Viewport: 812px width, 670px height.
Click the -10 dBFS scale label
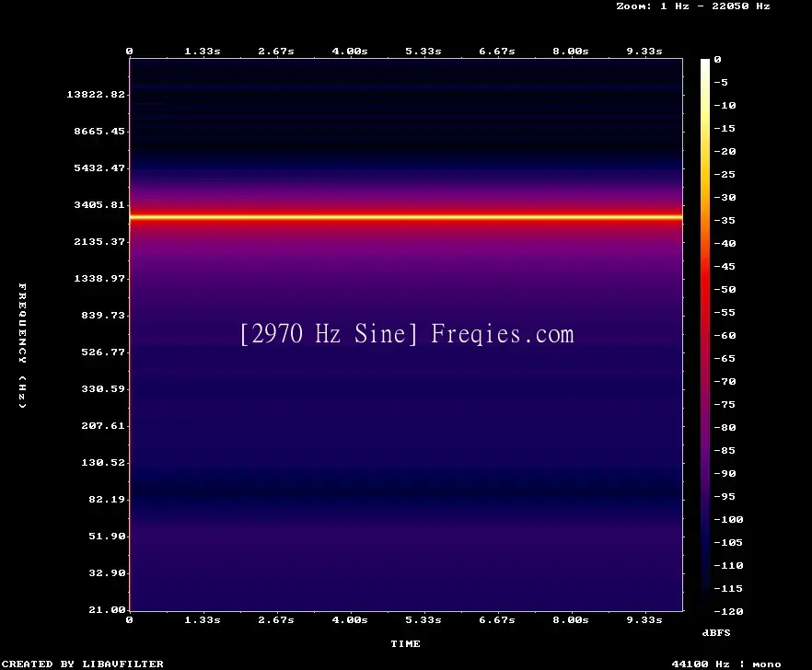[725, 106]
